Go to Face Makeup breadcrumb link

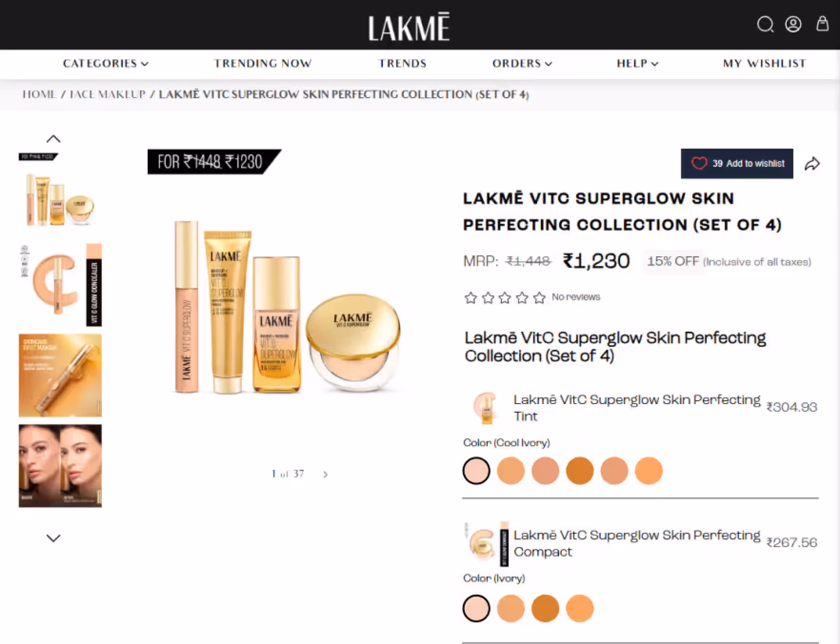pos(108,94)
